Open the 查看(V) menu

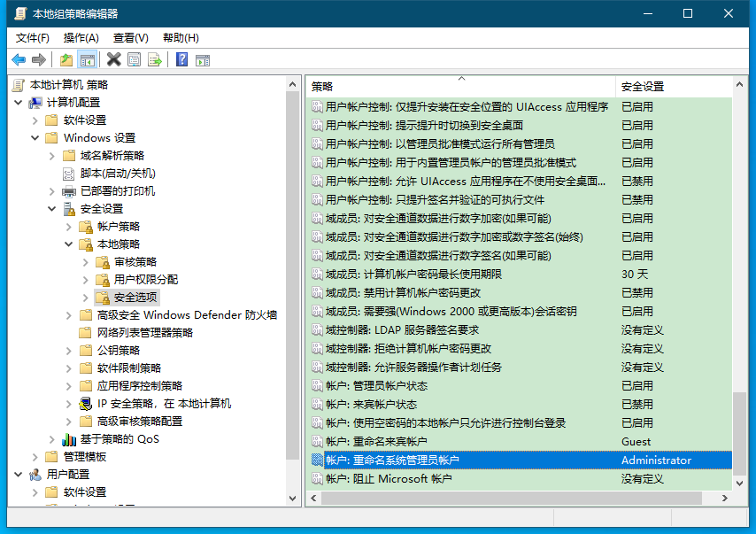pos(130,37)
